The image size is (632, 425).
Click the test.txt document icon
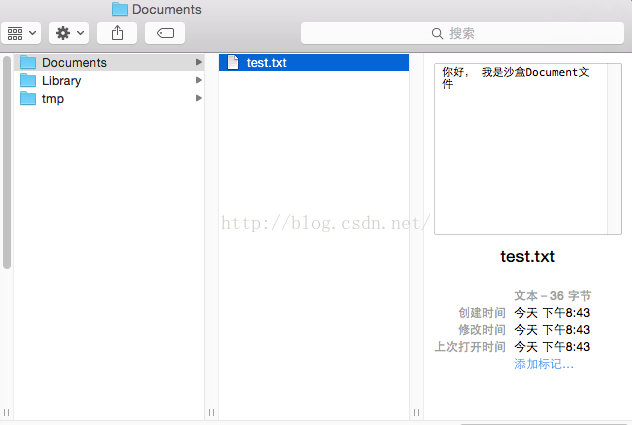coord(233,62)
